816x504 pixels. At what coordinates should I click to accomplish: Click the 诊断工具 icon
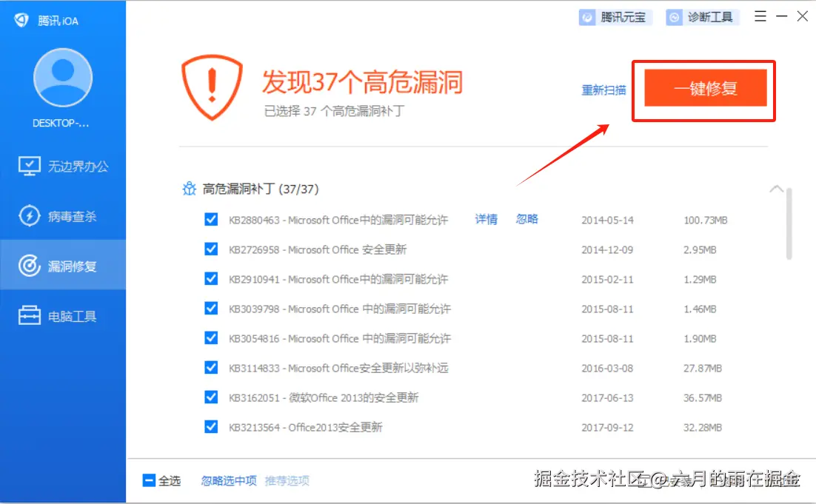click(x=674, y=17)
